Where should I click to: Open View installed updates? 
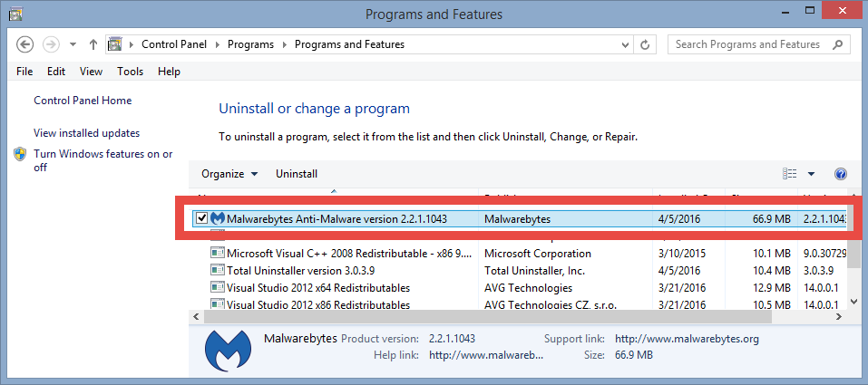click(x=86, y=133)
